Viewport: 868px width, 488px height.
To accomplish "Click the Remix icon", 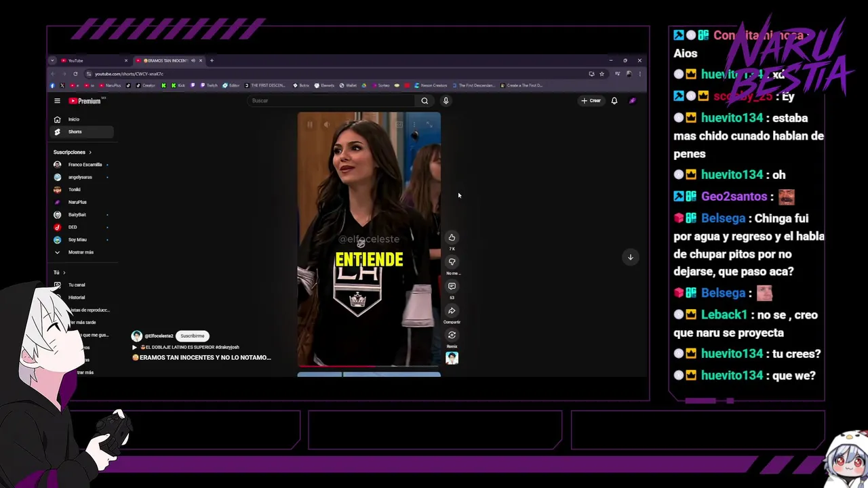I will (452, 335).
